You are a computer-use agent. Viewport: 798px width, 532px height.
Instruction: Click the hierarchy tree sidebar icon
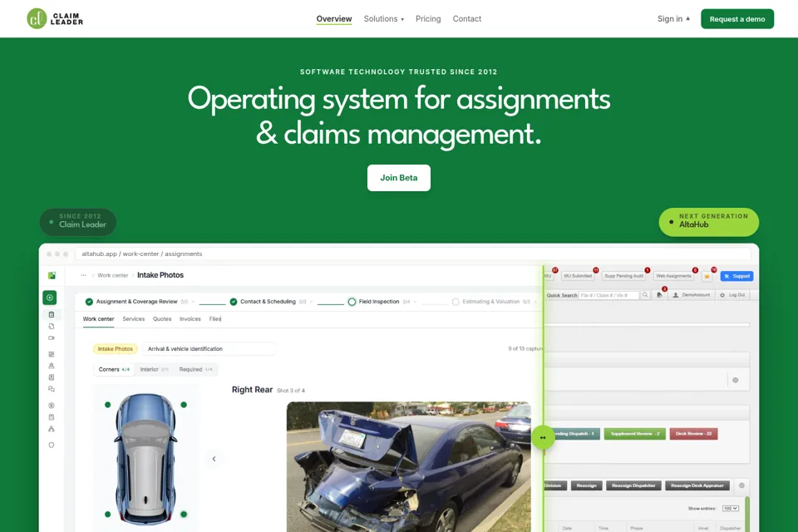[52, 429]
